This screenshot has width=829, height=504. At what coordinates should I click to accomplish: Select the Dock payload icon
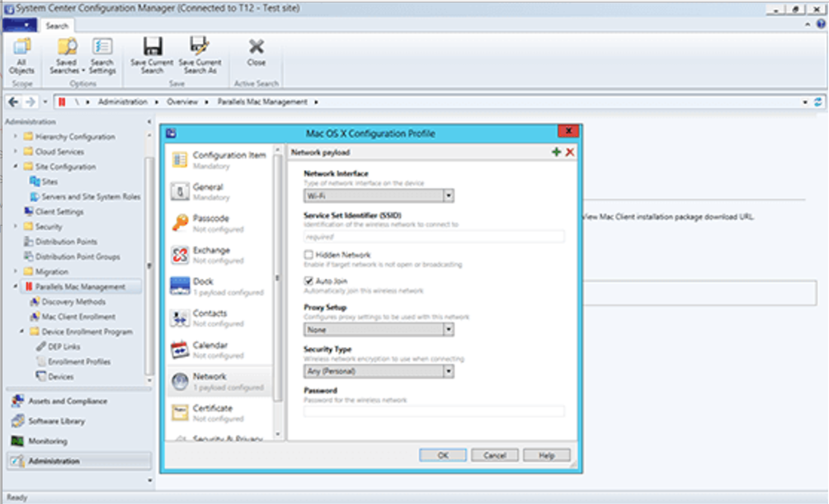pos(182,285)
